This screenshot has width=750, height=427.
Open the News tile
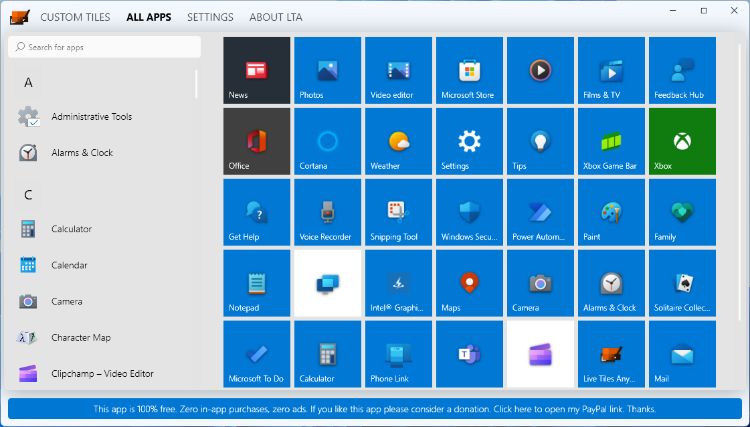pos(256,70)
